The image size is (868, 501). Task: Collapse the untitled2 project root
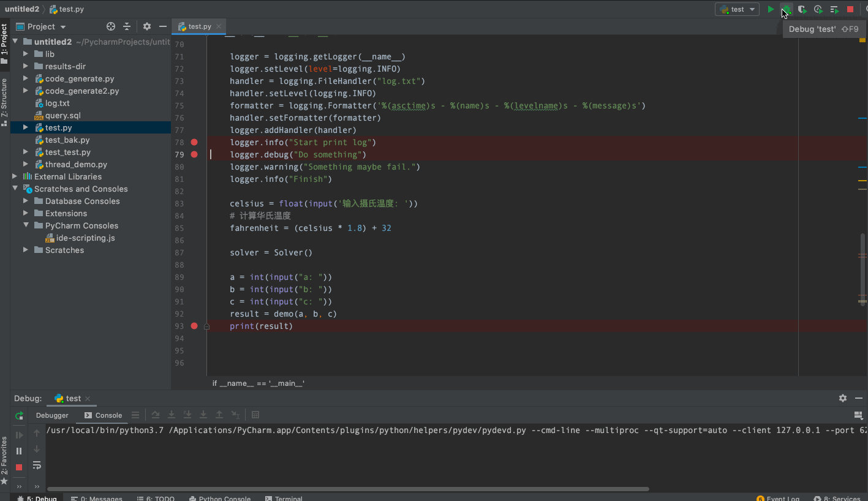pyautogui.click(x=15, y=42)
